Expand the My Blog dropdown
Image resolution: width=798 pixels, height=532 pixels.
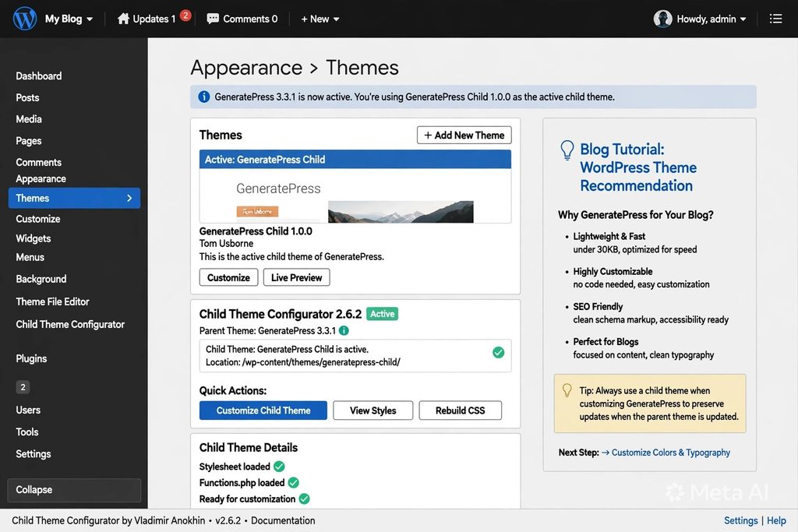coord(69,19)
